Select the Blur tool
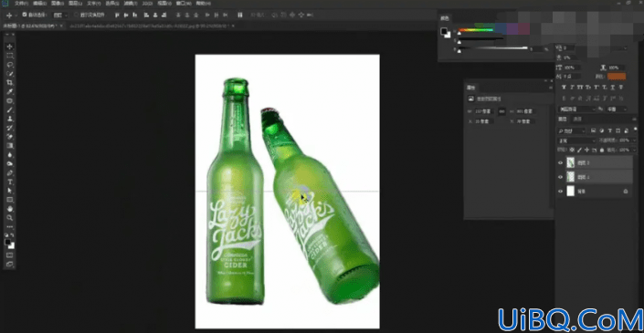644x333 pixels. [x=10, y=155]
